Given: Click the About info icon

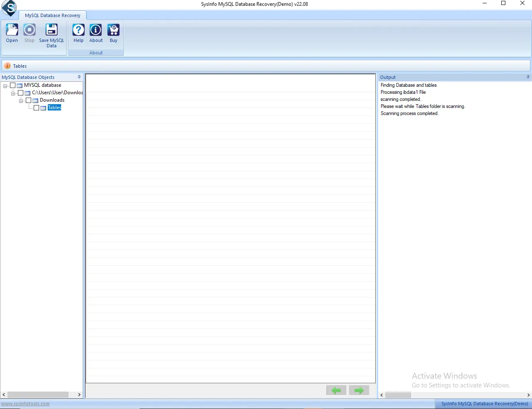Looking at the screenshot, I should 96,30.
